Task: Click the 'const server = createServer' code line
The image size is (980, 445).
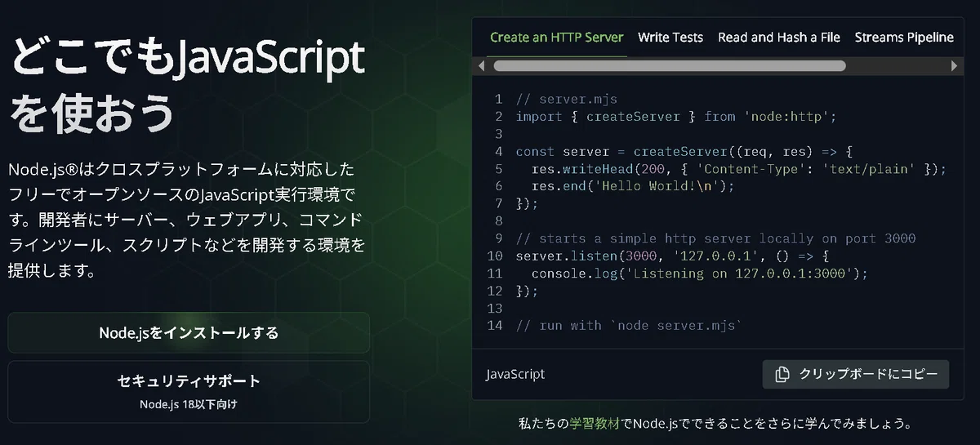Action: [x=684, y=152]
